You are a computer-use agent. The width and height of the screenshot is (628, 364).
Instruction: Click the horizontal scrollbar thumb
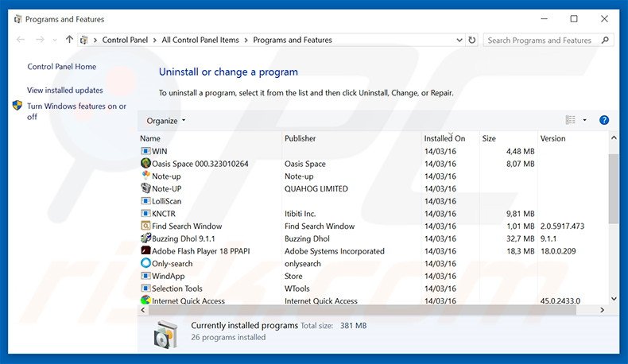click(362, 310)
